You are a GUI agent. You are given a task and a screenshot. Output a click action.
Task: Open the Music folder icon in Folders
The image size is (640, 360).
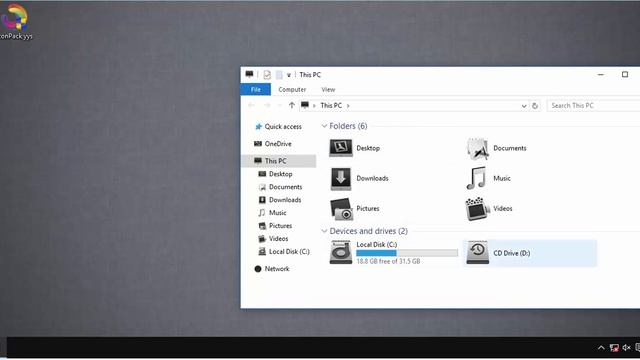point(476,178)
